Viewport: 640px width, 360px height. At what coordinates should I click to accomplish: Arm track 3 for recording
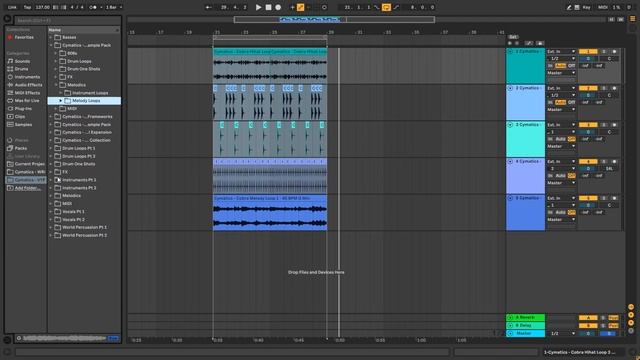pyautogui.click(x=614, y=125)
